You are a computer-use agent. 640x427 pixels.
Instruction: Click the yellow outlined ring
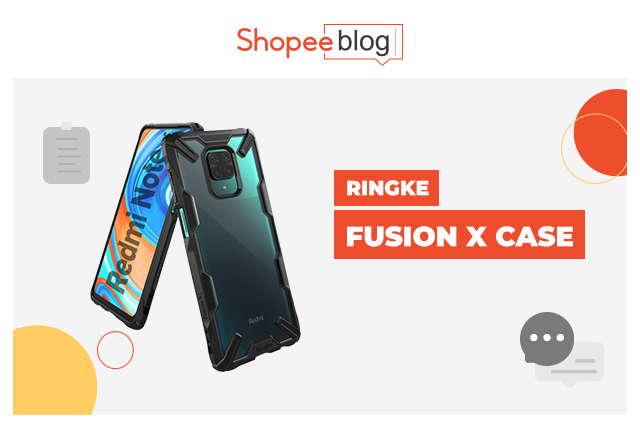pos(594,149)
